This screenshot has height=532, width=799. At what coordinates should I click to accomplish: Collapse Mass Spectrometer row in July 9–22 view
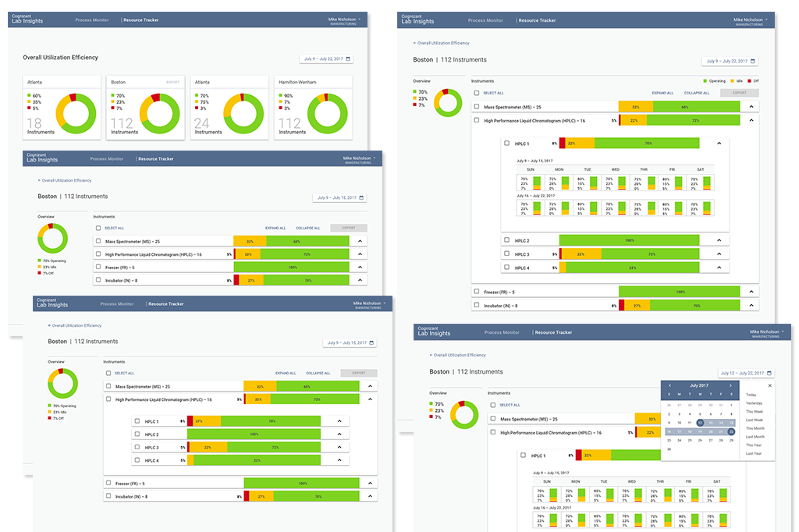(751, 107)
